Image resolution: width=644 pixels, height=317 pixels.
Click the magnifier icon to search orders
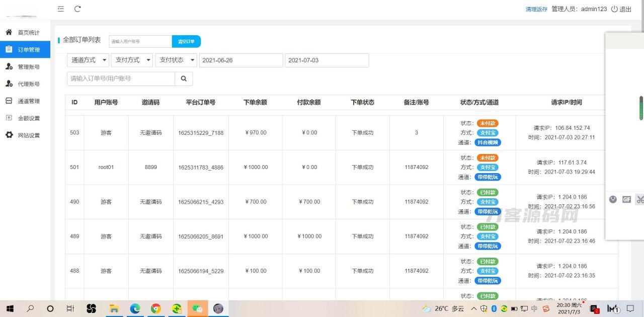(183, 78)
